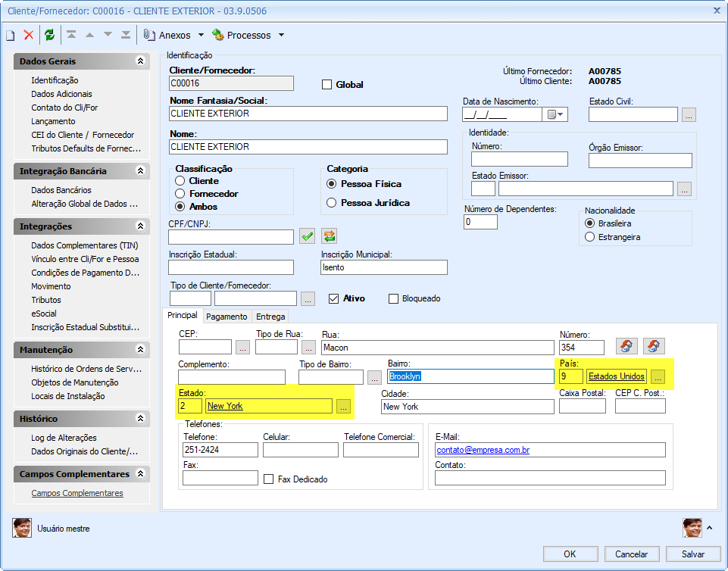Click the Processos gears icon
The image size is (728, 571).
(x=217, y=35)
